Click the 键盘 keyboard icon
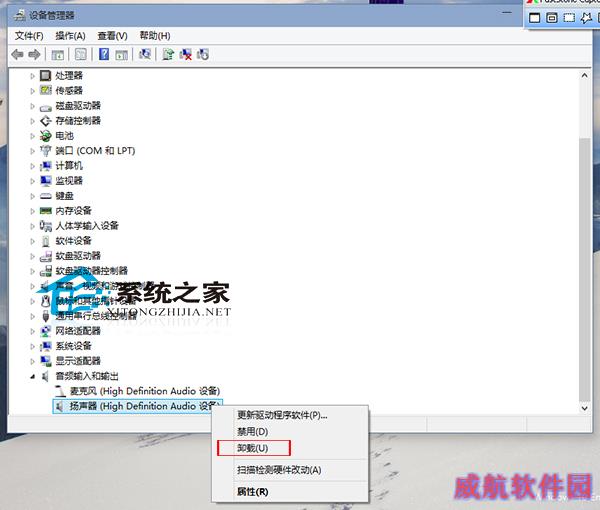600x510 pixels. tap(46, 196)
